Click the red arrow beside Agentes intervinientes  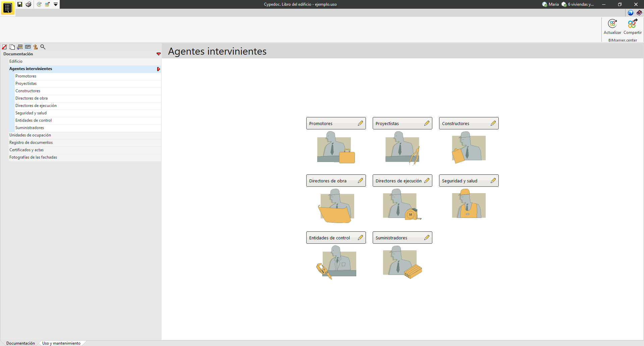pyautogui.click(x=159, y=69)
